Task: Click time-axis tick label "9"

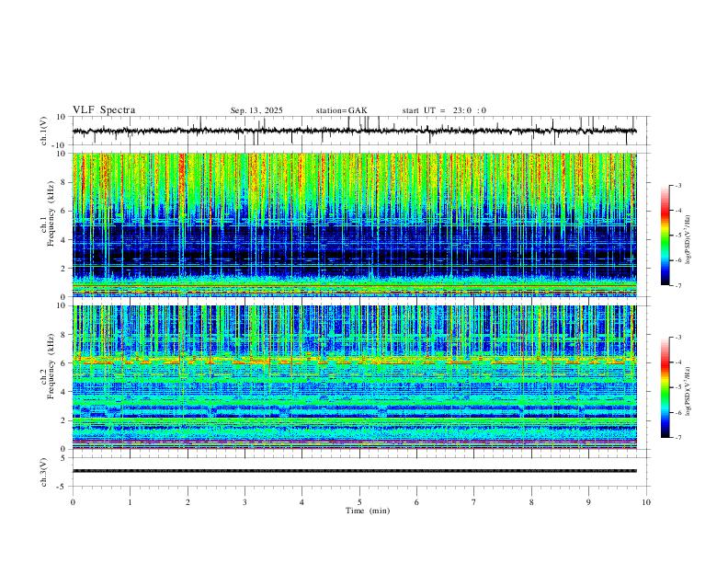Action: click(x=588, y=502)
